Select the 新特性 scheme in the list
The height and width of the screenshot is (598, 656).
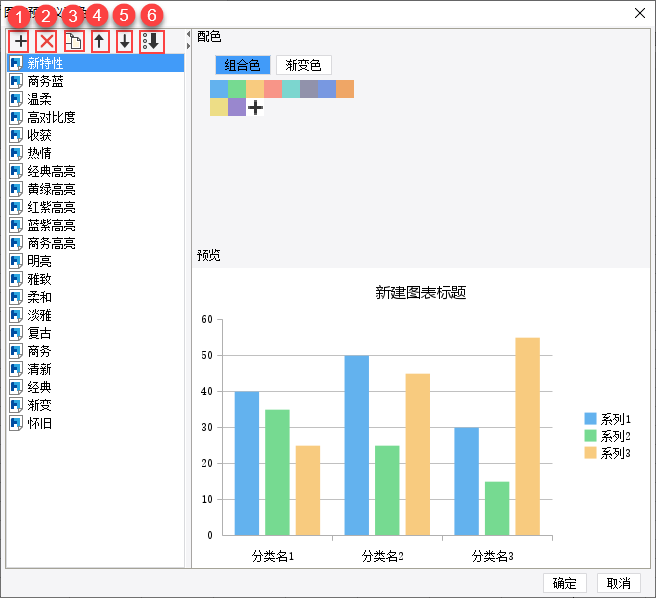tap(96, 63)
